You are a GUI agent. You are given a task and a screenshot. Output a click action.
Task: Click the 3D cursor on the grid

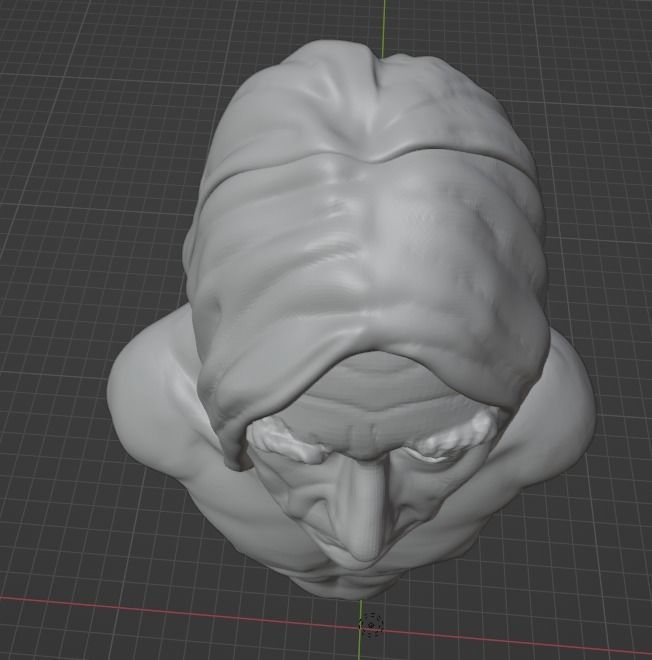point(371,625)
